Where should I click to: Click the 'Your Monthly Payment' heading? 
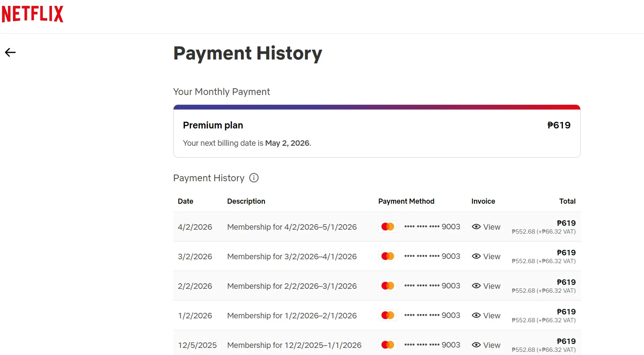(x=222, y=92)
